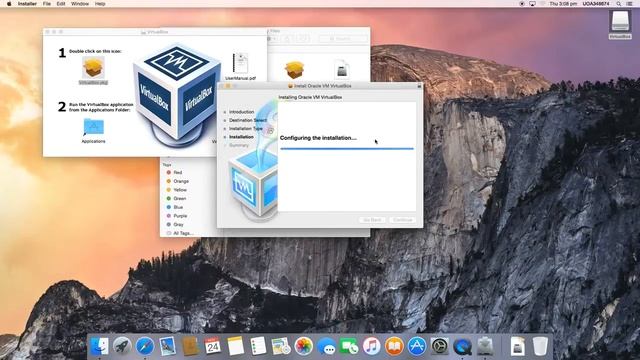
Task: Open Contacts from the Dock
Action: (x=190, y=347)
